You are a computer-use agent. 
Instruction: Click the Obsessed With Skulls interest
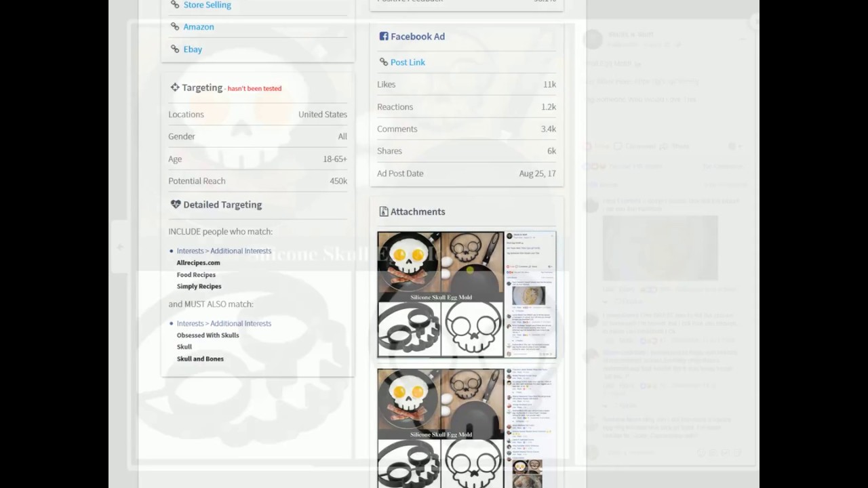(x=208, y=335)
